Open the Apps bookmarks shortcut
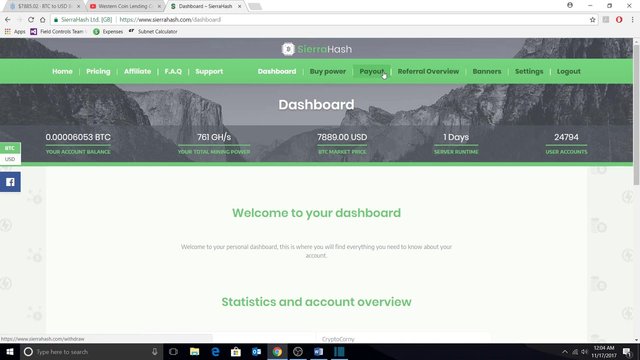The width and height of the screenshot is (640, 360). coord(15,31)
